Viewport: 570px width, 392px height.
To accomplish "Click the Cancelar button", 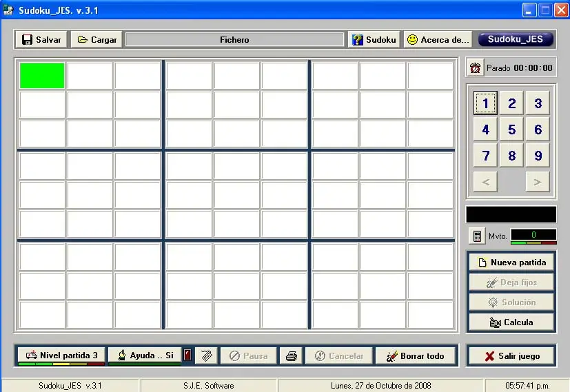I will (x=339, y=355).
